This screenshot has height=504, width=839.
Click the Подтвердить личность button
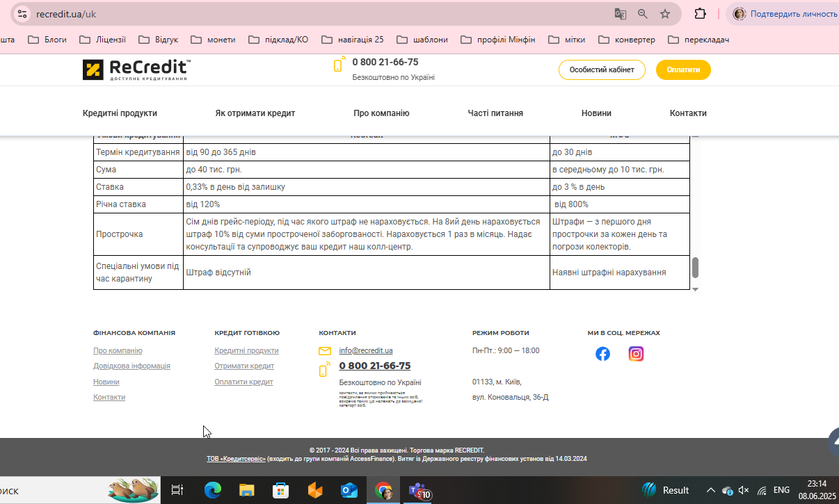pos(783,14)
